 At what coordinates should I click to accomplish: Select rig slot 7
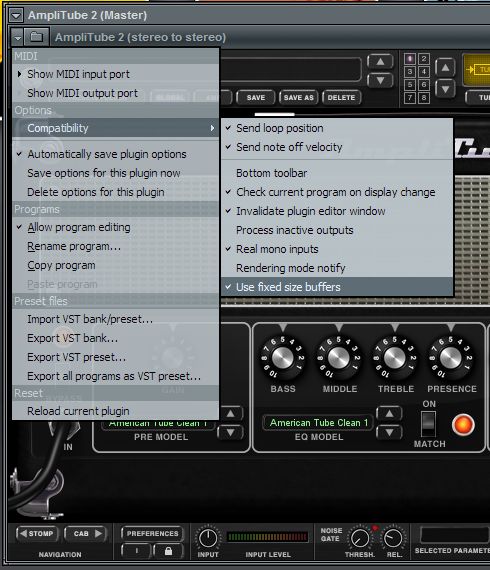(410, 98)
